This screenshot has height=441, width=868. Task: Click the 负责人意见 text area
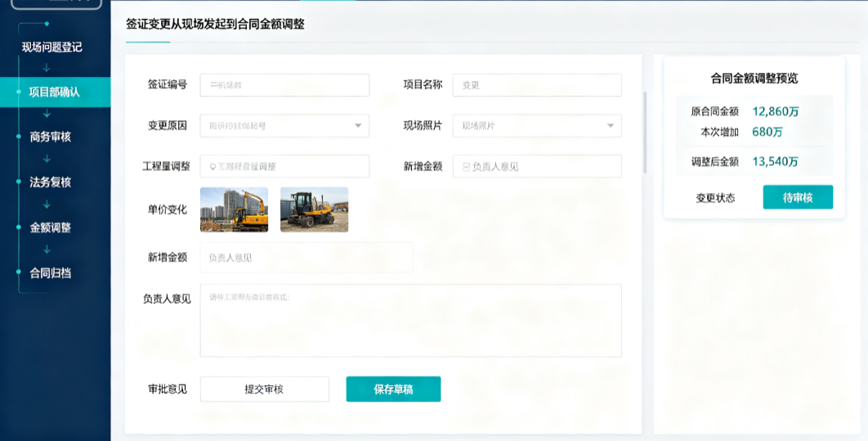411,321
